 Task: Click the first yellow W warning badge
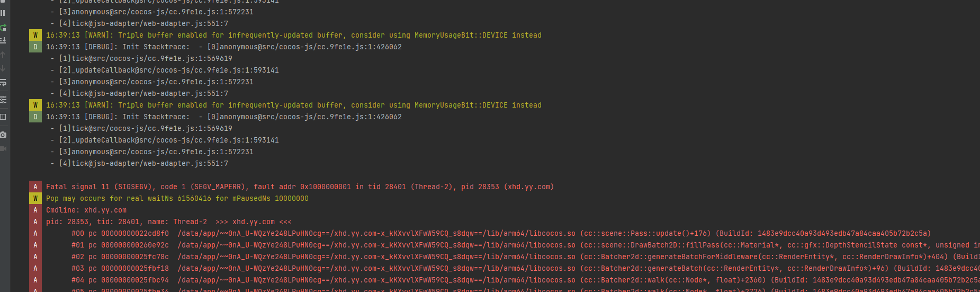[35, 35]
